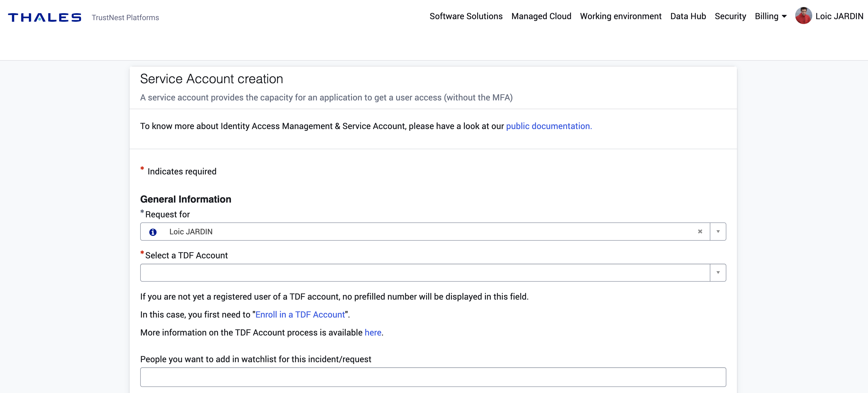Click the watchlist field label text
The width and height of the screenshot is (868, 393).
tap(255, 359)
